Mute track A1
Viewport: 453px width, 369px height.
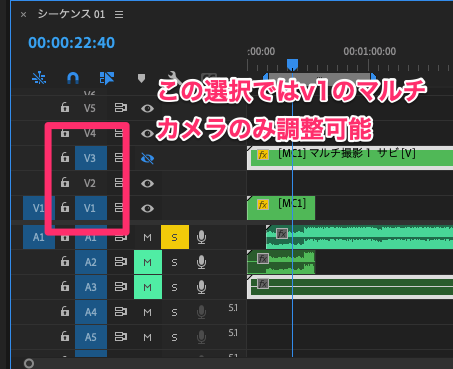click(x=147, y=237)
